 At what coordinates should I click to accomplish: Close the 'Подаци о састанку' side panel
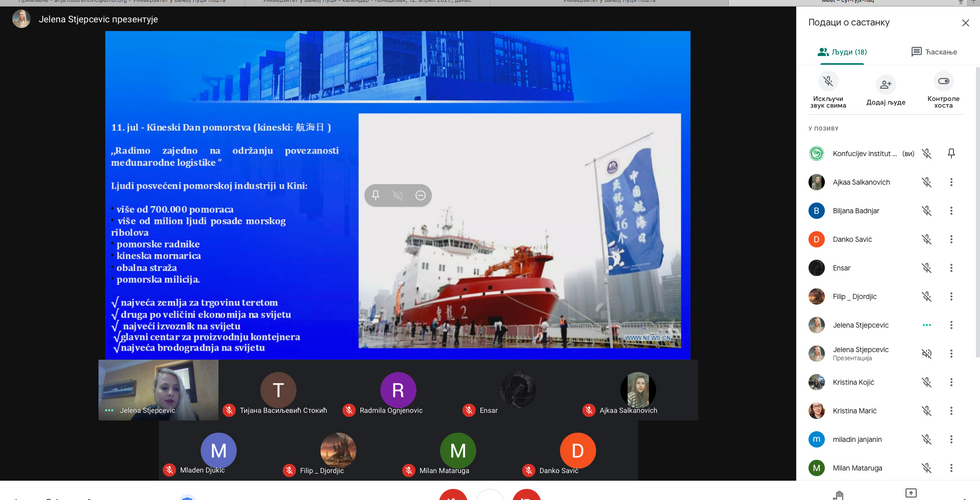[x=965, y=22]
